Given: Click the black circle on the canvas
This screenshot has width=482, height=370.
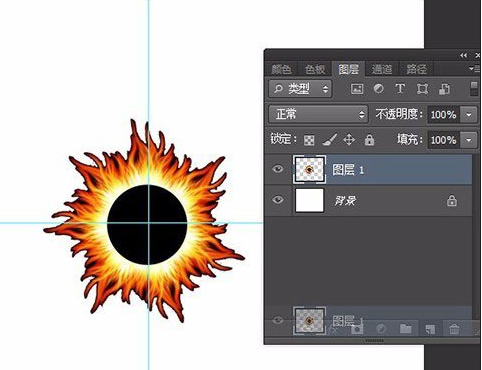Looking at the screenshot, I should point(147,225).
